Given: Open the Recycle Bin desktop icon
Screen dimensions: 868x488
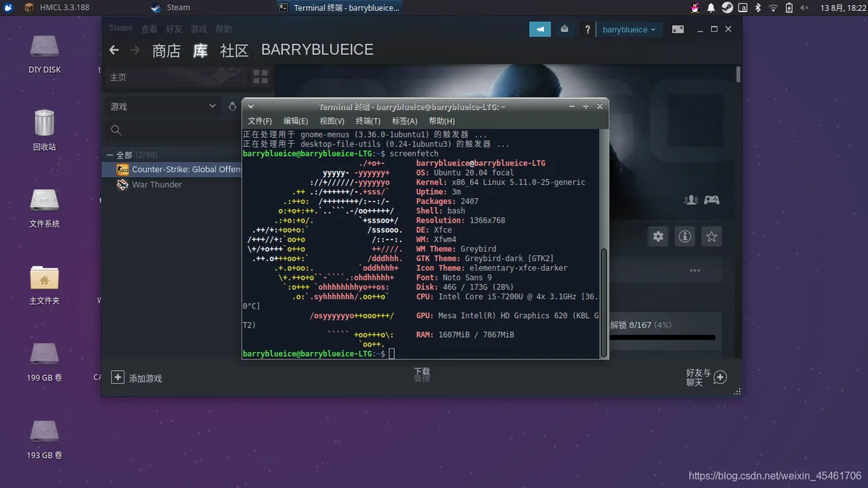Looking at the screenshot, I should (44, 129).
